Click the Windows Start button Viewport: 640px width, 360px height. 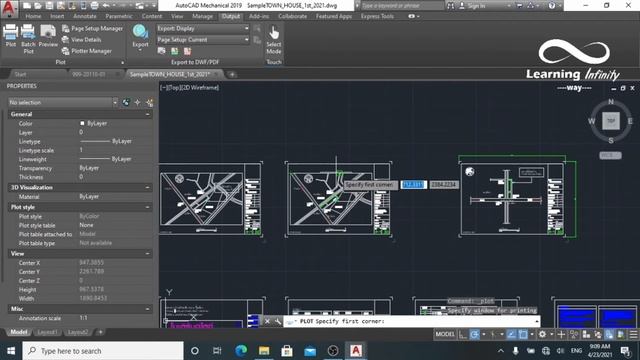coord(11,351)
